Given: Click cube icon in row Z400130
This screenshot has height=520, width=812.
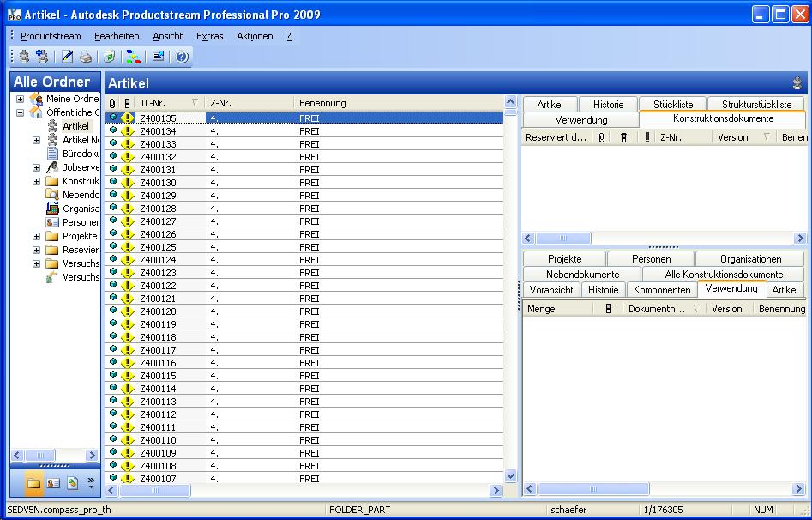Looking at the screenshot, I should coord(113,181).
